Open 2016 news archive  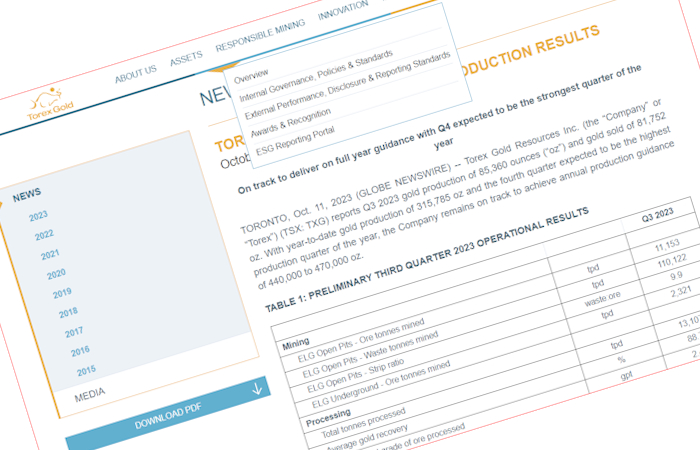[80, 351]
